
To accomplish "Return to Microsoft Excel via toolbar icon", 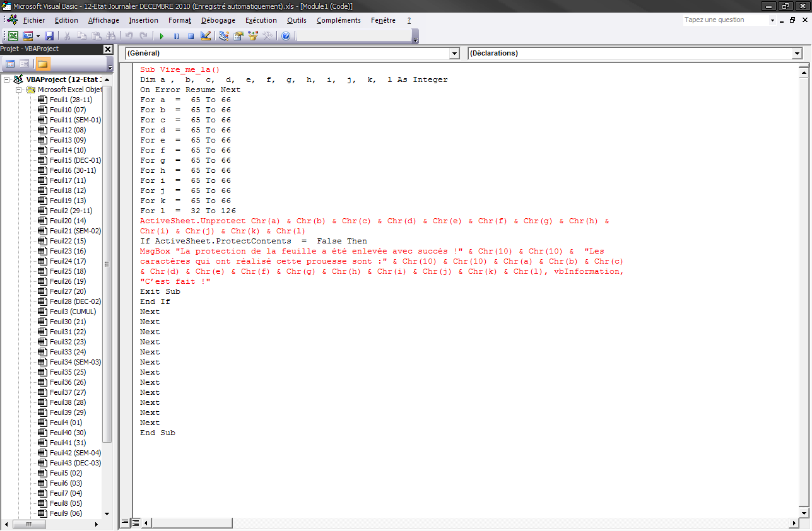I will pyautogui.click(x=13, y=36).
